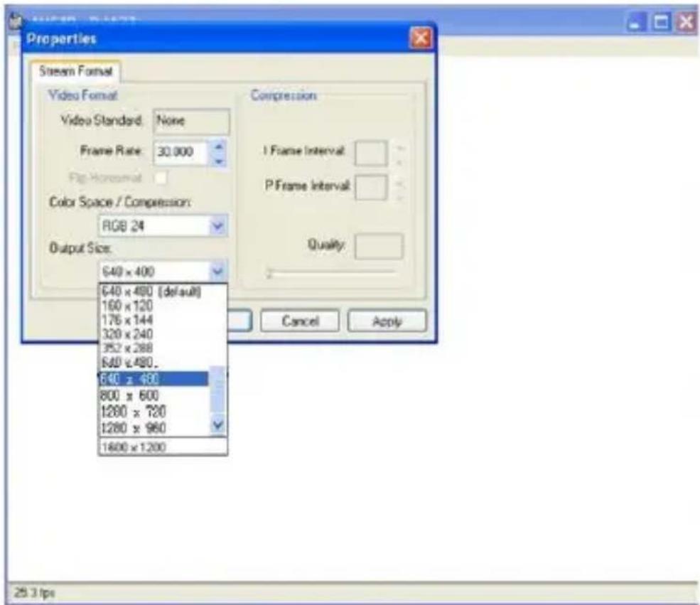Click the size list scrollbar thumb

click(x=218, y=388)
